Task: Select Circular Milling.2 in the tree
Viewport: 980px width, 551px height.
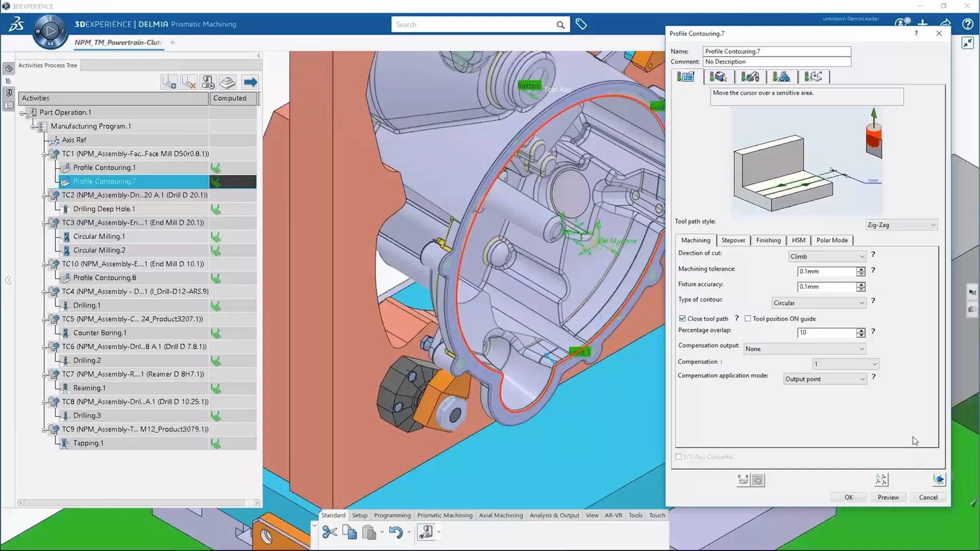Action: [x=99, y=251]
